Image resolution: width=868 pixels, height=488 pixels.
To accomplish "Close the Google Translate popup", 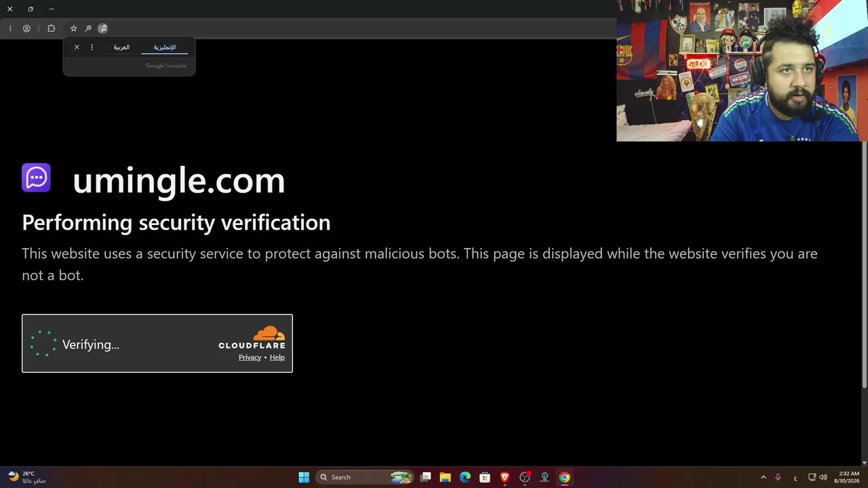I will tap(77, 47).
